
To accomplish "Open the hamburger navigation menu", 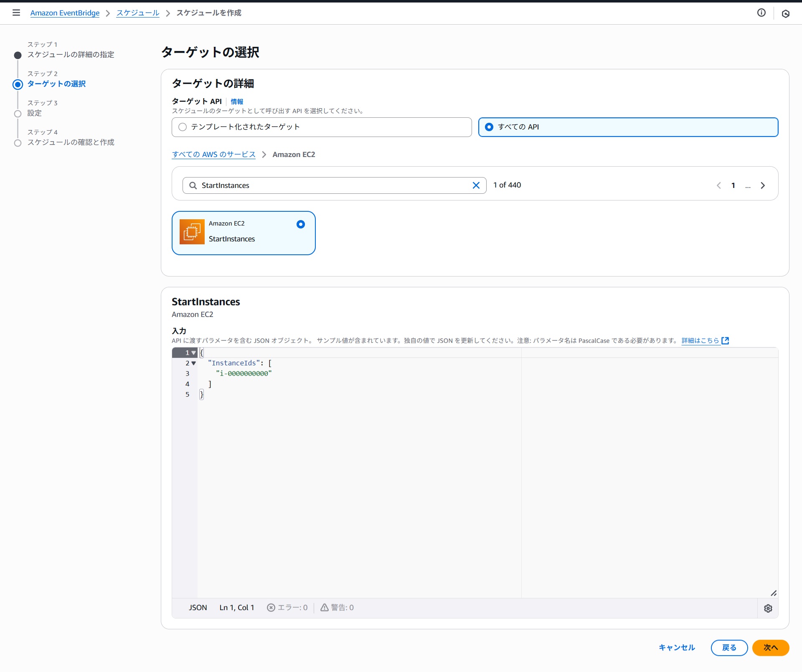I will pyautogui.click(x=16, y=13).
